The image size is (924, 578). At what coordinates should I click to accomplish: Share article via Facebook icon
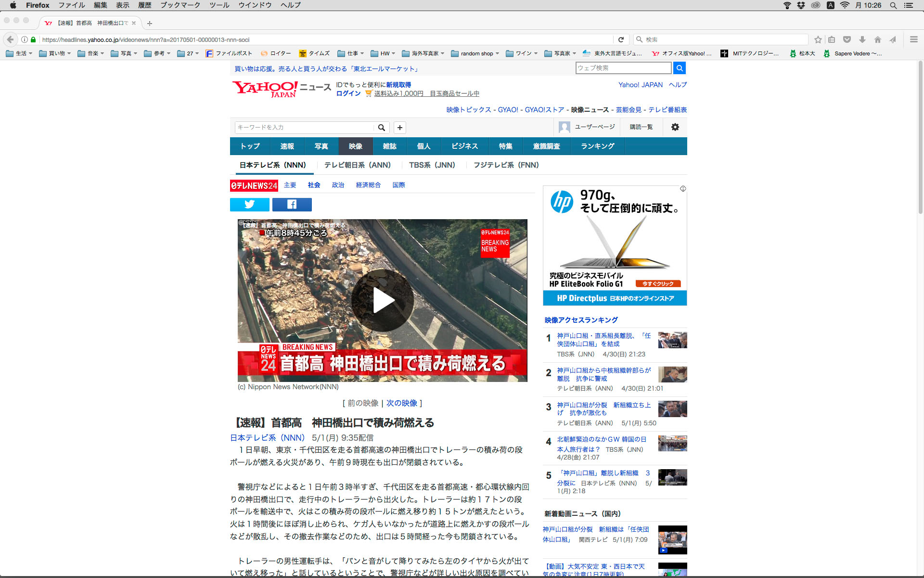click(x=292, y=205)
